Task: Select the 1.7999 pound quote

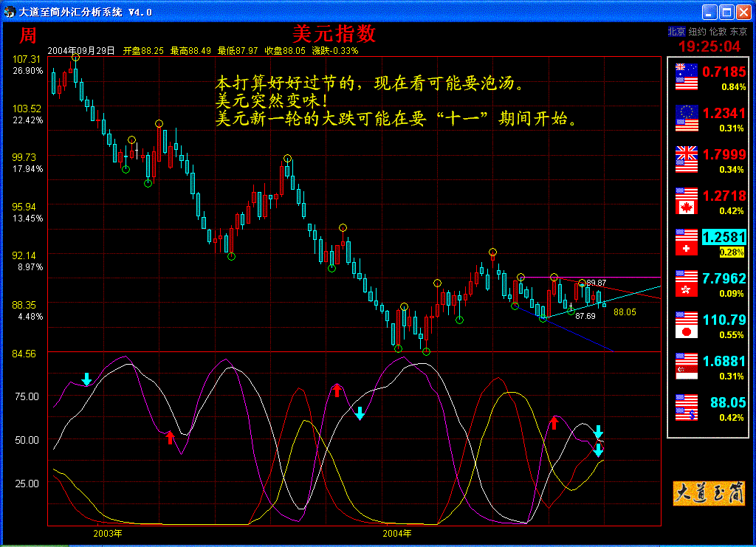Action: 724,155
